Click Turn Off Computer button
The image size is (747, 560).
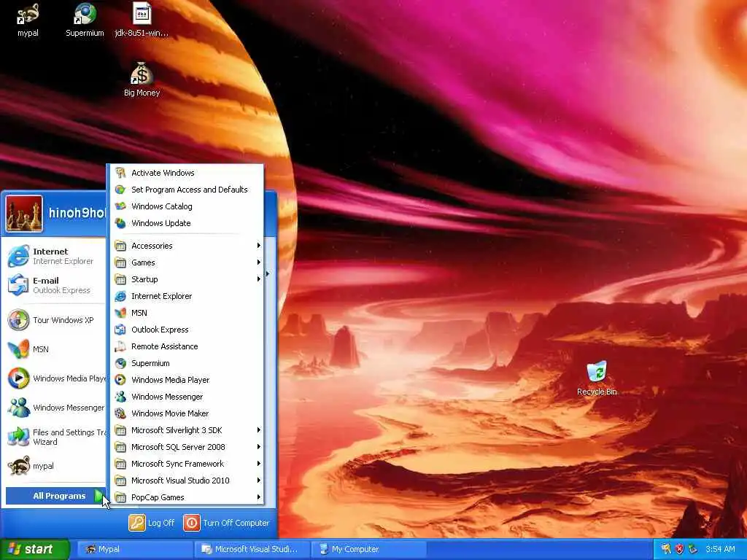point(227,523)
